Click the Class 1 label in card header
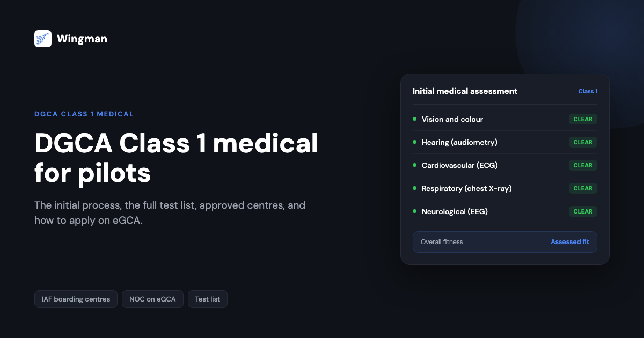 click(588, 91)
